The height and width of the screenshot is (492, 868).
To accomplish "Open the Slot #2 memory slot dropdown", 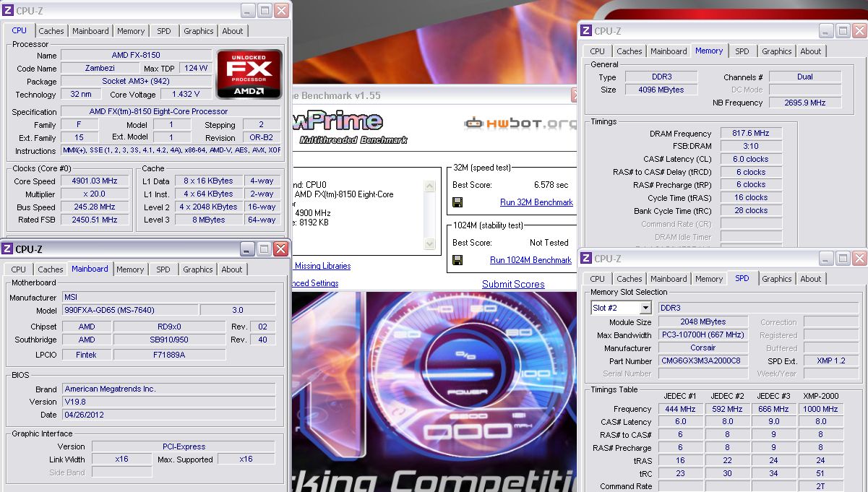I will pyautogui.click(x=645, y=308).
